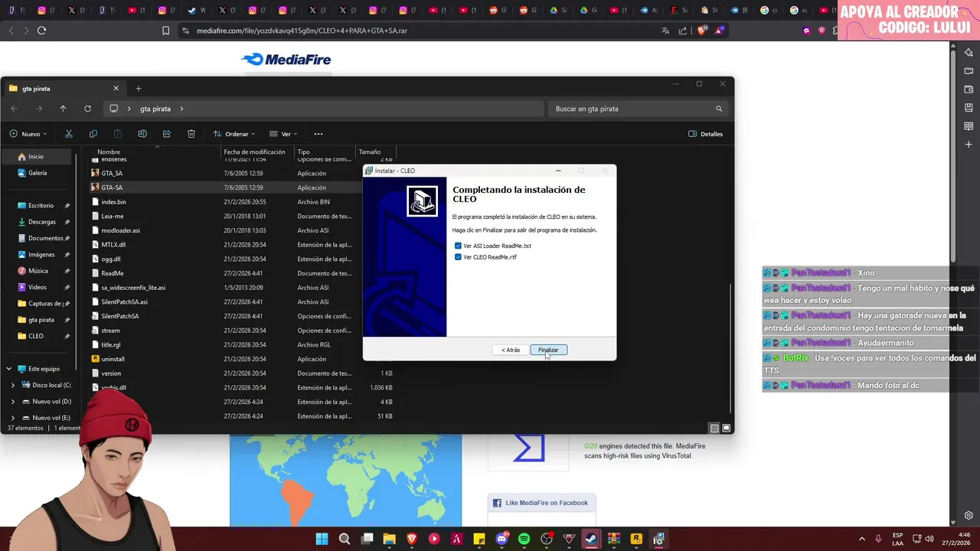
Task: Click the Brave Shields lion icon
Action: (x=701, y=31)
